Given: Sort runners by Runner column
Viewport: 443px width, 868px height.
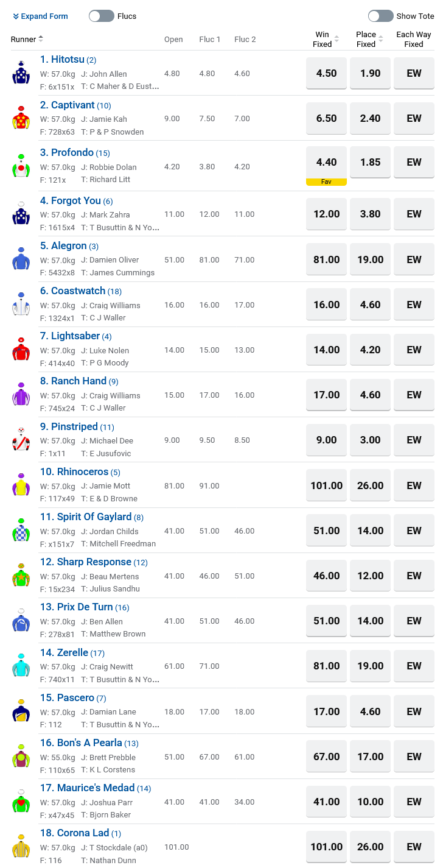Looking at the screenshot, I should (x=27, y=39).
